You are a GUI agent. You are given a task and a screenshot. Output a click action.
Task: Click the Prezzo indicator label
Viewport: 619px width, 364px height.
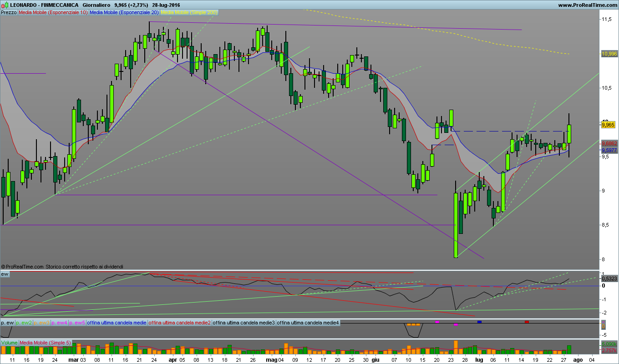[x=9, y=13]
